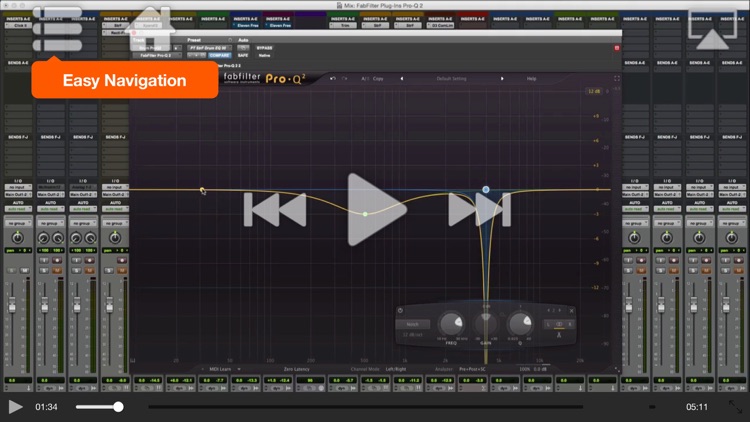Open the 12 dB/oct slope dropdown
This screenshot has height=422, width=750.
tap(412, 334)
